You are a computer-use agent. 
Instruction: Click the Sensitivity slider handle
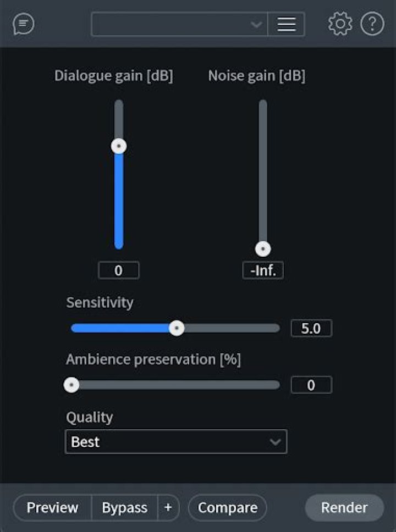point(177,328)
